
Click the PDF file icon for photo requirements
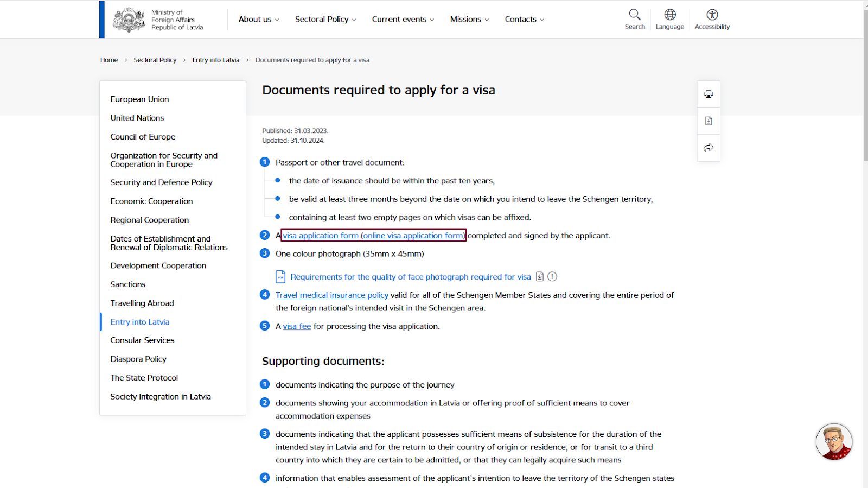[x=280, y=277]
